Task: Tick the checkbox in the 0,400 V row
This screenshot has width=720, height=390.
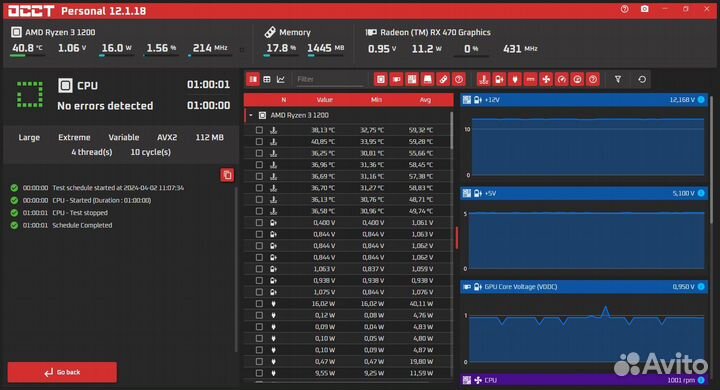Action: [259, 222]
